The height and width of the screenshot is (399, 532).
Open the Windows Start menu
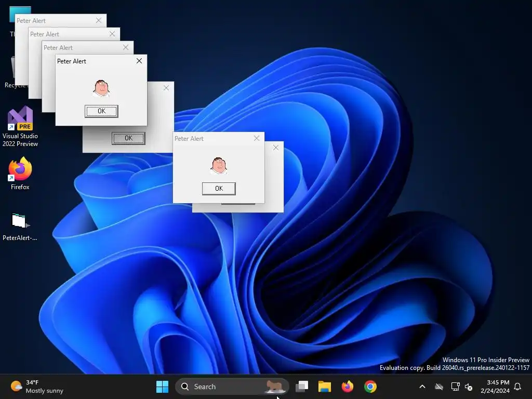(162, 387)
